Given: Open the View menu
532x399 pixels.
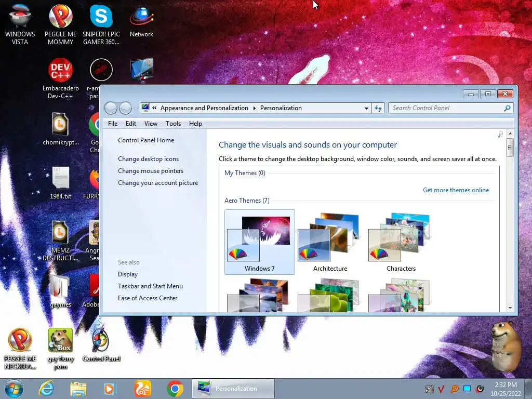Looking at the screenshot, I should click(x=151, y=124).
